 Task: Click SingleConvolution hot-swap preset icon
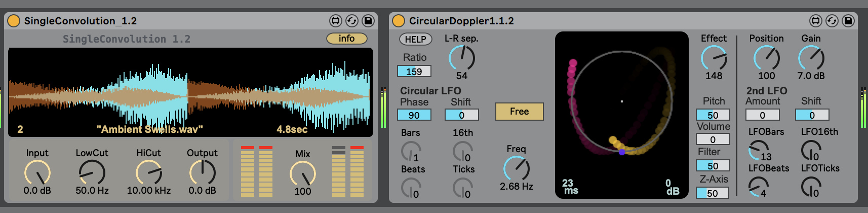point(351,21)
